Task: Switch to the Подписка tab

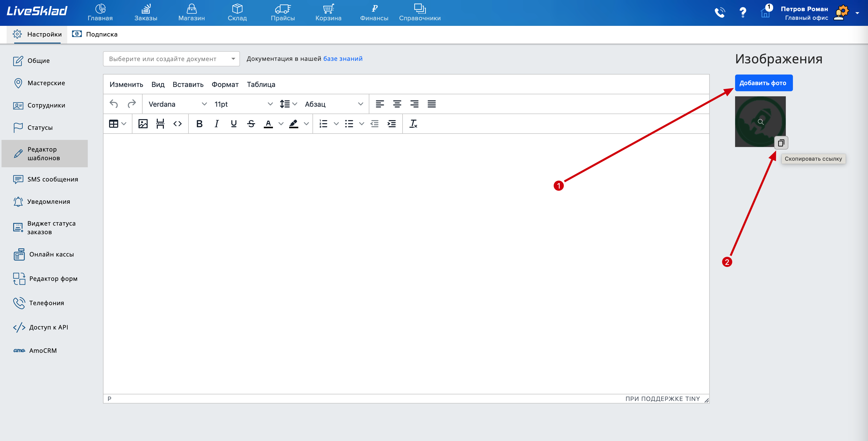Action: point(95,34)
